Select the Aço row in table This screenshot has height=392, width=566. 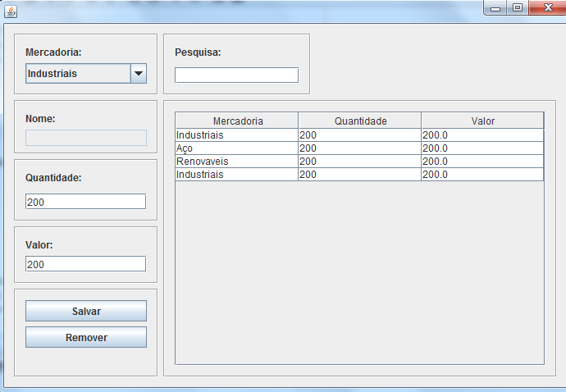point(359,148)
